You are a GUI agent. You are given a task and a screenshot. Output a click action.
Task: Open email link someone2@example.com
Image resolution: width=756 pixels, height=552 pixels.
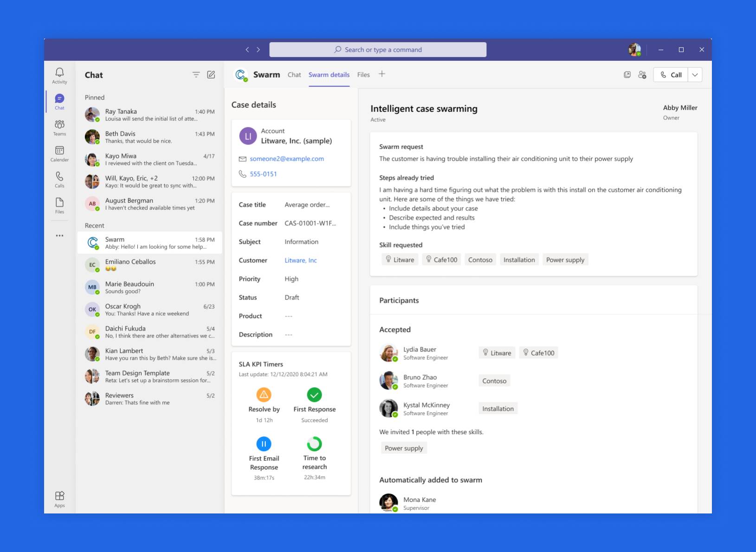point(287,159)
